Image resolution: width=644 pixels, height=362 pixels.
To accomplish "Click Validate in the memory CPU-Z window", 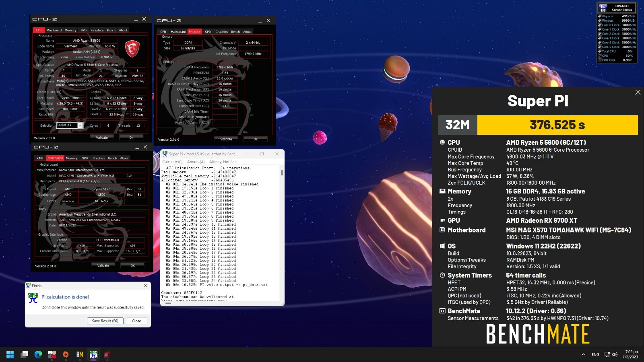I will tap(226, 139).
